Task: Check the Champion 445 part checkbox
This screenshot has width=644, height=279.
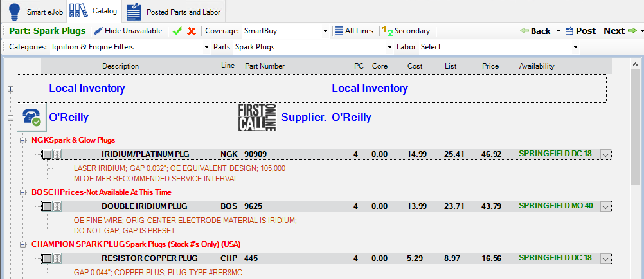Action: 47,258
